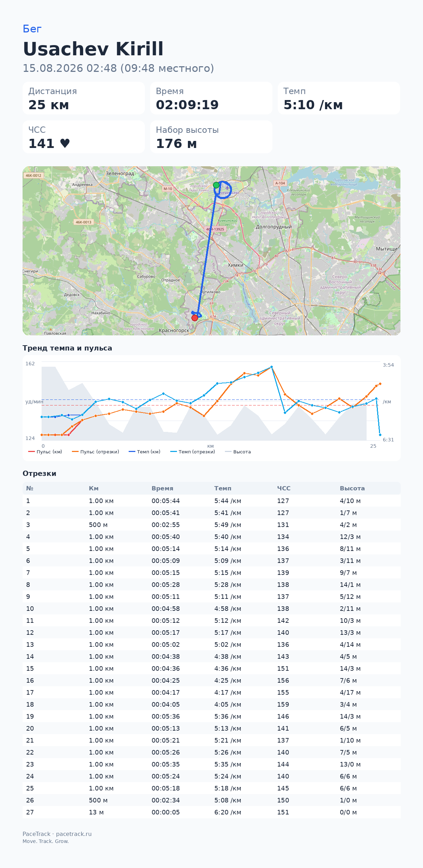The height and width of the screenshot is (868, 423).
Task: Toggle the Высота legend entry
Action: coord(238,452)
